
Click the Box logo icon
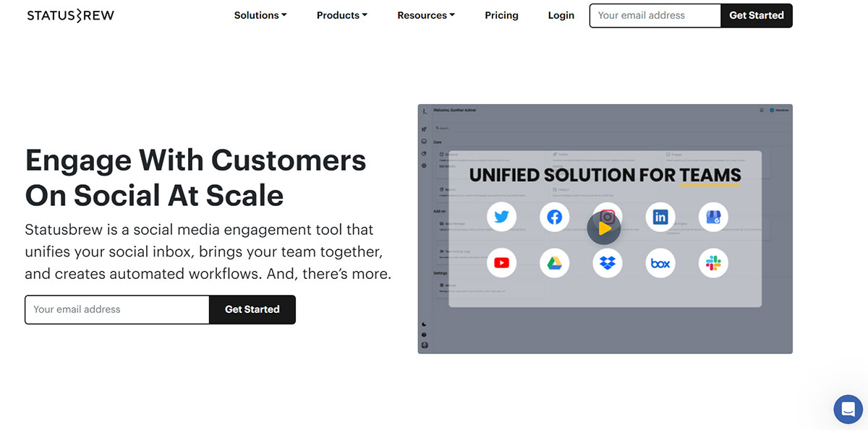tap(660, 263)
